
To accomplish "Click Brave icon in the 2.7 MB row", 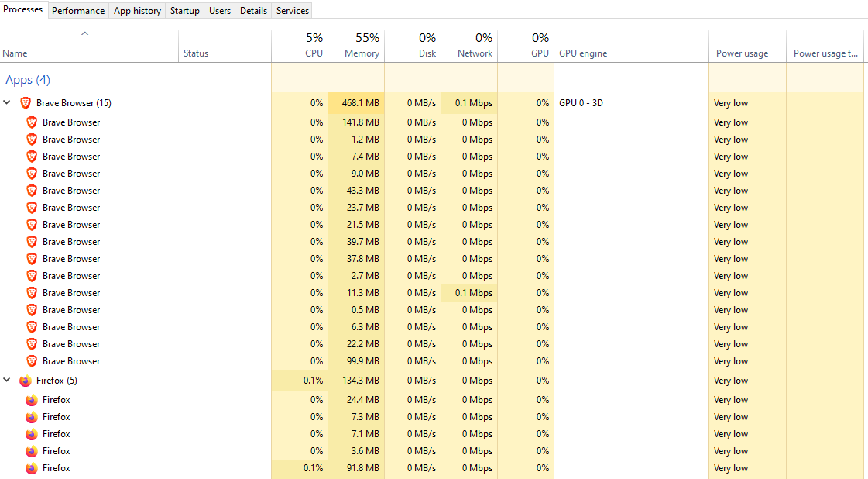I will (x=32, y=276).
